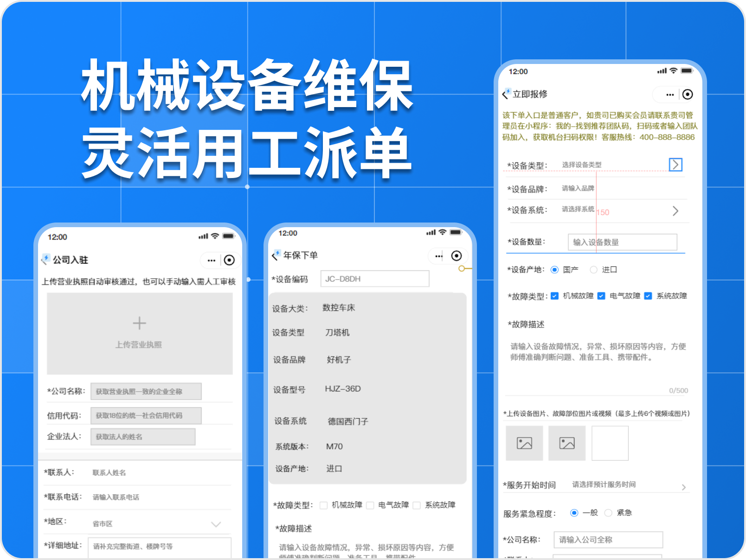The image size is (746, 560).
Task: Tap 选择设备类型 placeholder
Action: (x=582, y=165)
